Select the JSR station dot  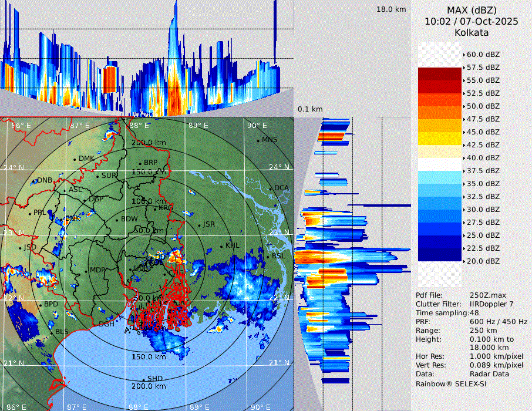(x=199, y=225)
